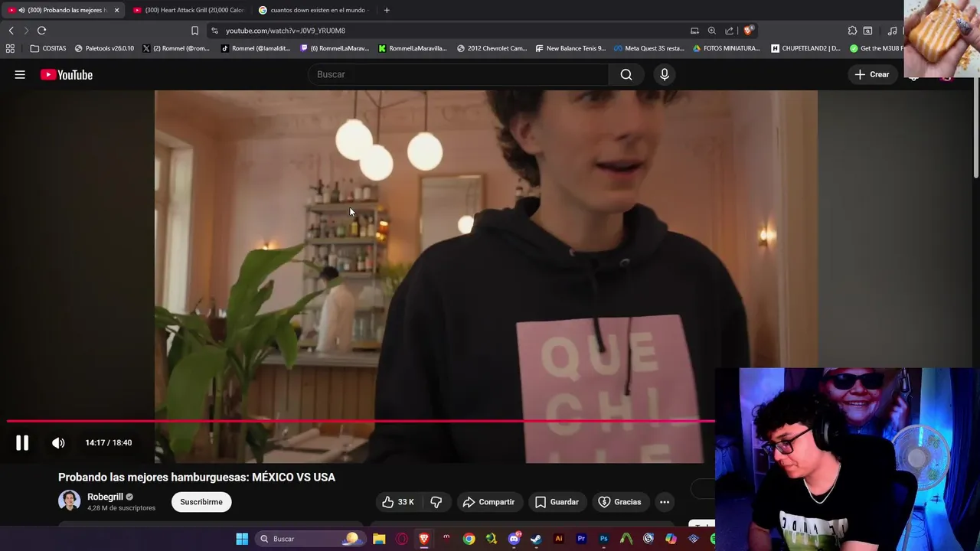Open File Explorer from taskbar

[x=379, y=539]
